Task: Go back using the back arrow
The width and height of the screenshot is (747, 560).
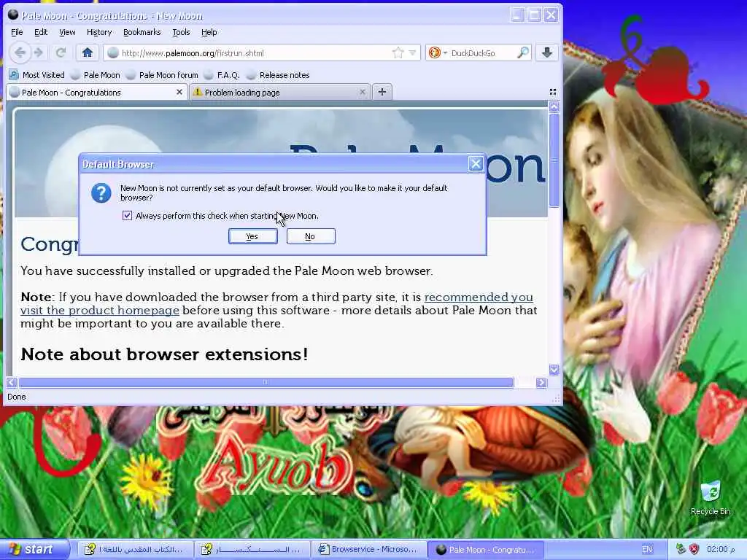Action: (20, 52)
